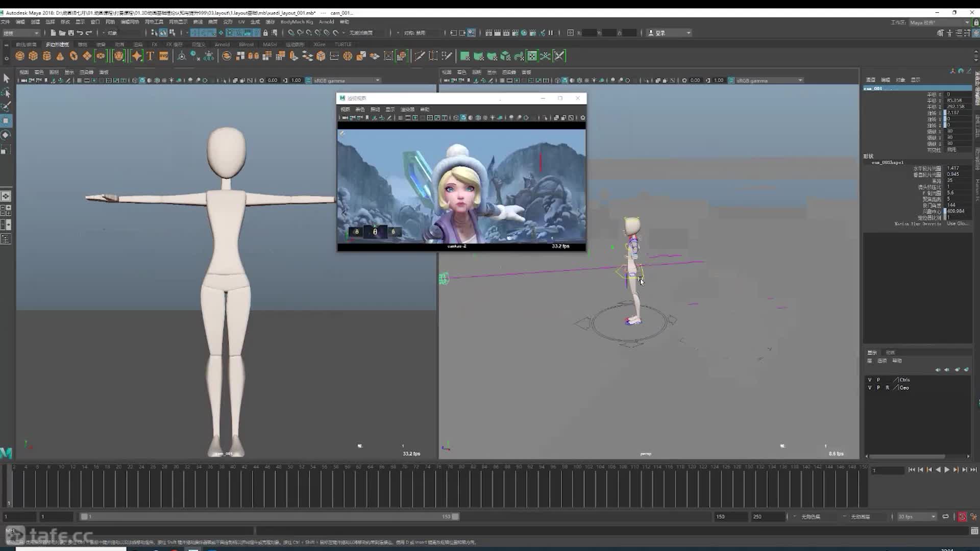Expand the animation layer dropdown arrow
980x551 pixels.
pyautogui.click(x=844, y=517)
